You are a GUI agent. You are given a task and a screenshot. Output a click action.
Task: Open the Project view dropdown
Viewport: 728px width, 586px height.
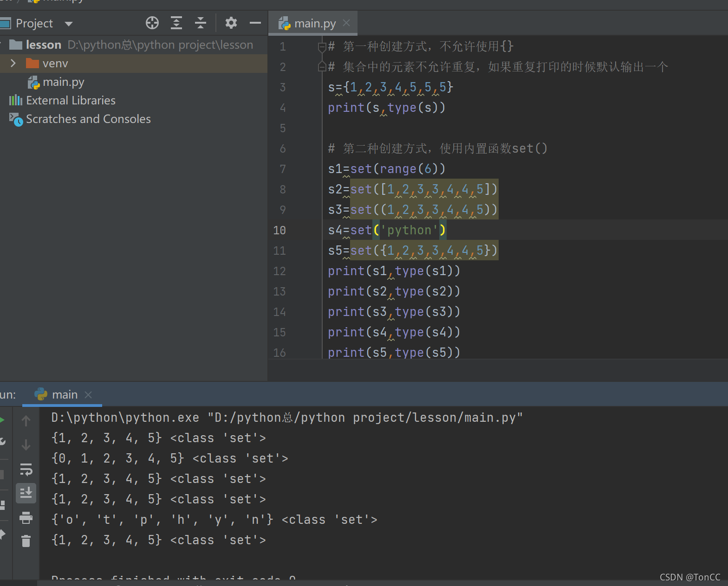pos(69,24)
